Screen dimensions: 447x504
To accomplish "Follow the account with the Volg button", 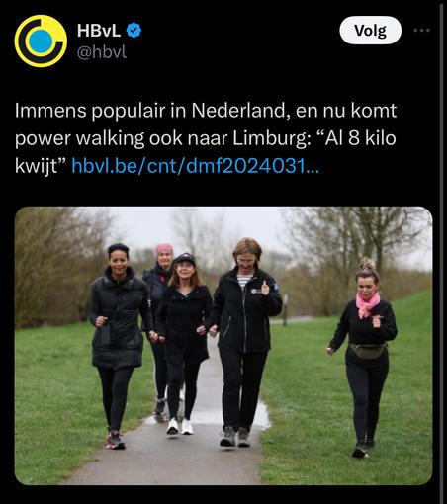I will click(371, 31).
